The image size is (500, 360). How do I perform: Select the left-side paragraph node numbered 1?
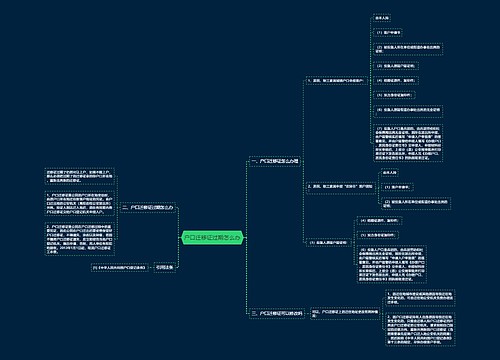point(80,203)
